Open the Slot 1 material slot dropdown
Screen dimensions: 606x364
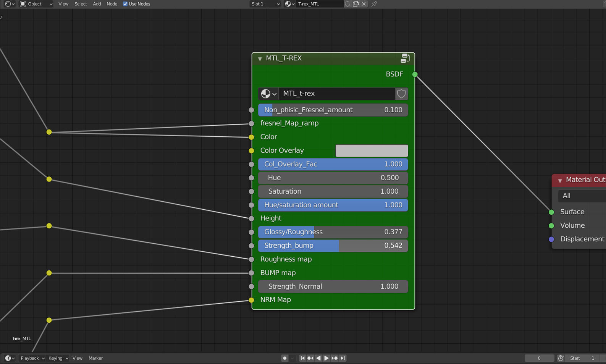[265, 4]
